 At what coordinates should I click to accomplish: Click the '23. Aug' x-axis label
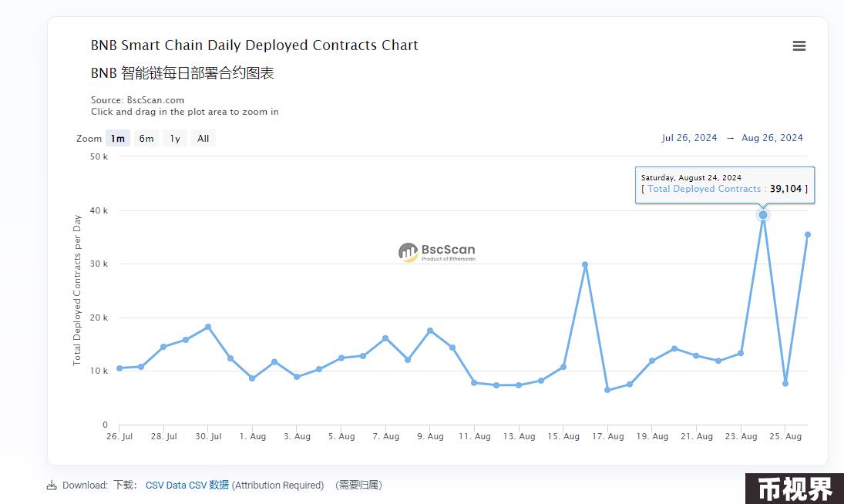click(741, 436)
